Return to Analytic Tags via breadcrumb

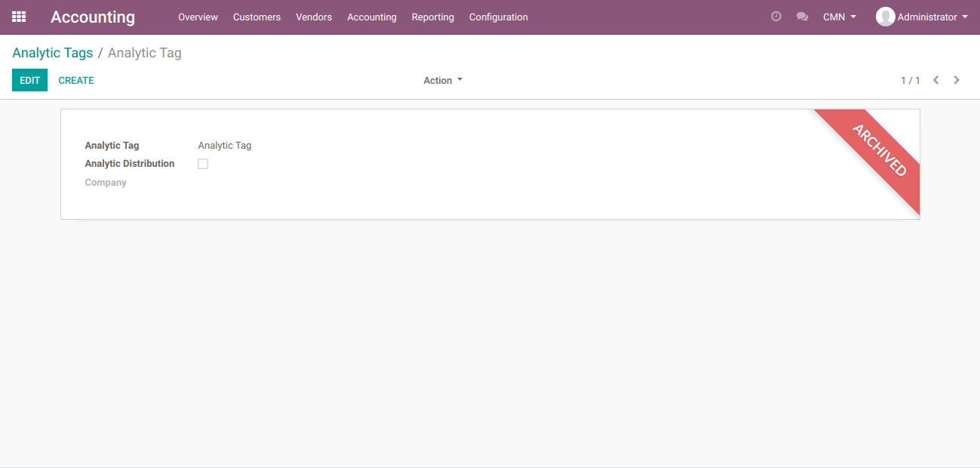52,52
